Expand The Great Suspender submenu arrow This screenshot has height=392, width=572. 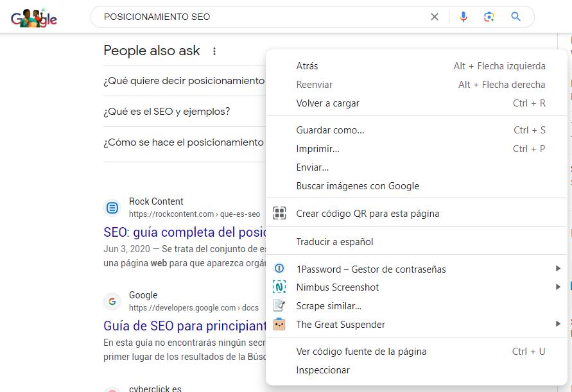click(x=558, y=324)
